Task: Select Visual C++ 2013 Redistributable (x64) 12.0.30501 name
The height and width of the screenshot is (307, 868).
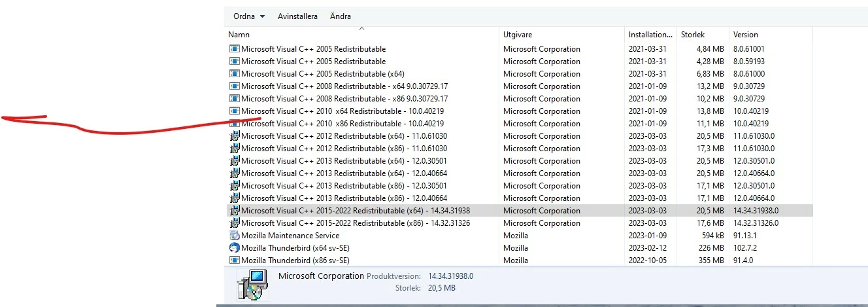Action: point(344,161)
